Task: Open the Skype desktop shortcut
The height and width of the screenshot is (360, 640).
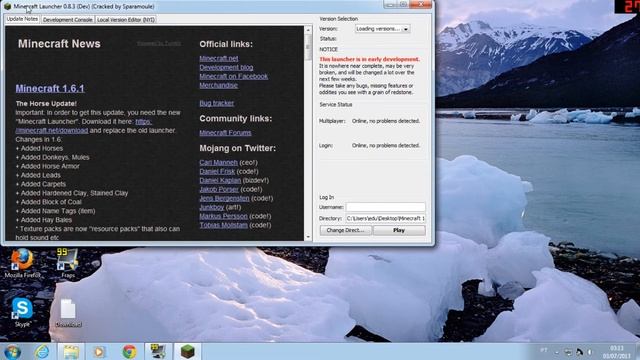Action: pos(22,312)
